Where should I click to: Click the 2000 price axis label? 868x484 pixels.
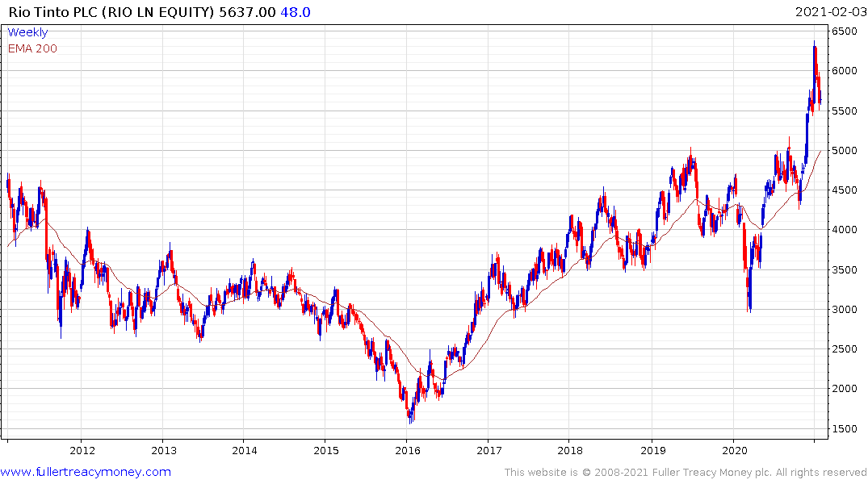pos(845,389)
